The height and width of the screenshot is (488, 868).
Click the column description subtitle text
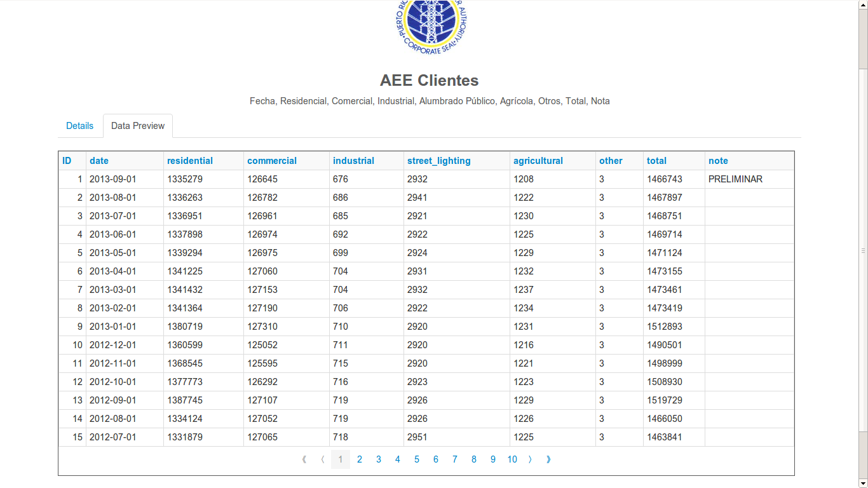coord(430,101)
